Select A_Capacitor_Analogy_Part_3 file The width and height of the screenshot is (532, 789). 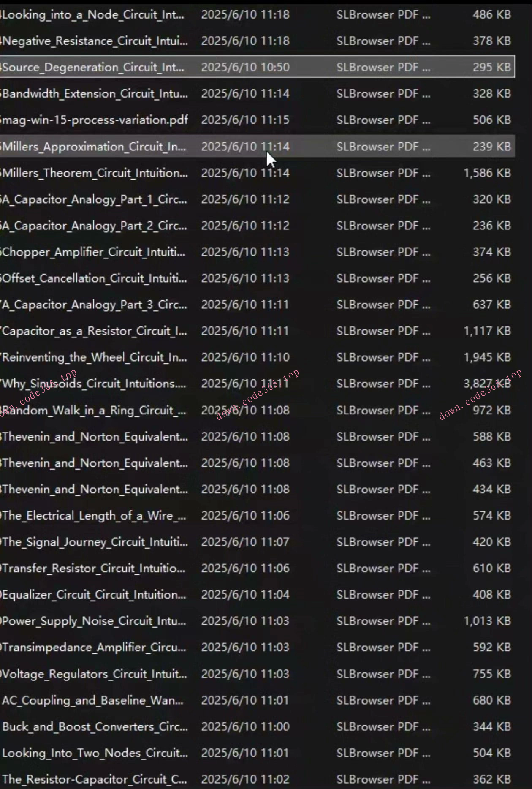click(x=95, y=305)
